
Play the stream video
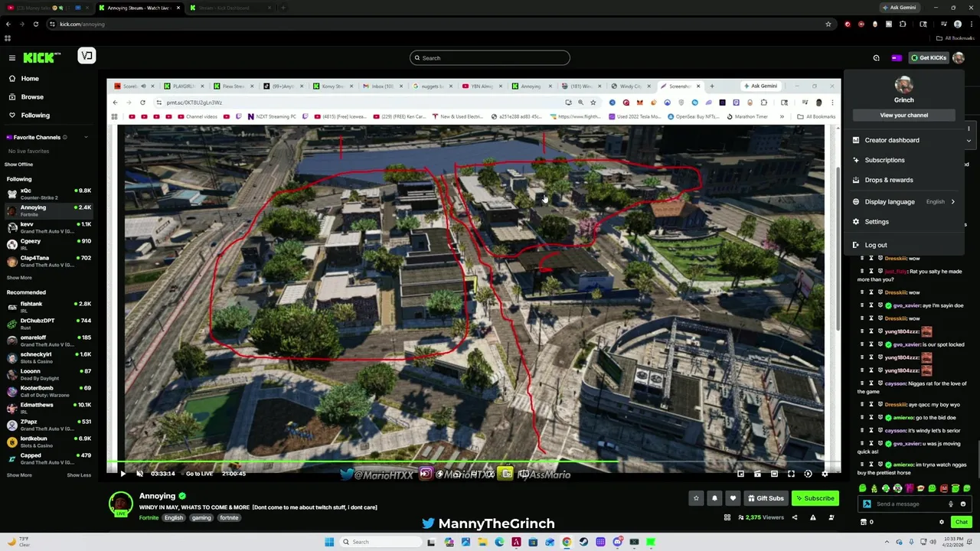122,474
